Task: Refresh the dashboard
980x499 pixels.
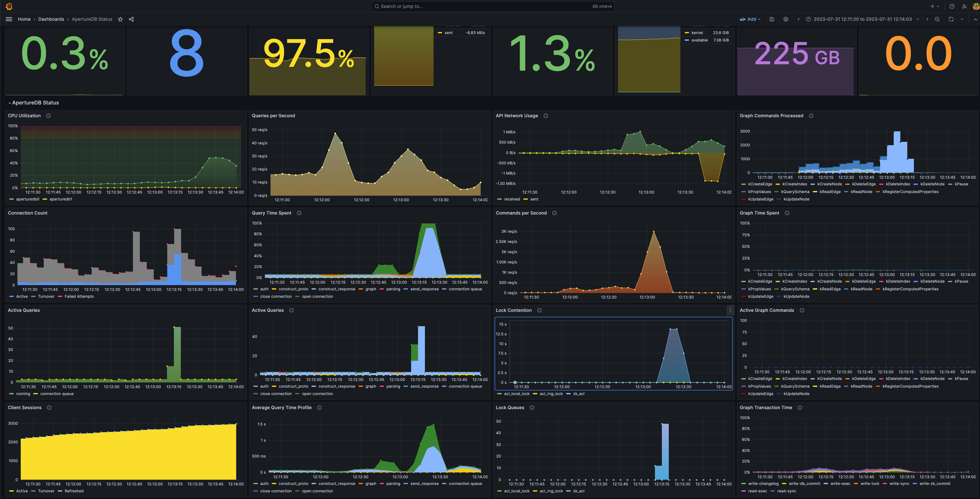Action: tap(951, 19)
